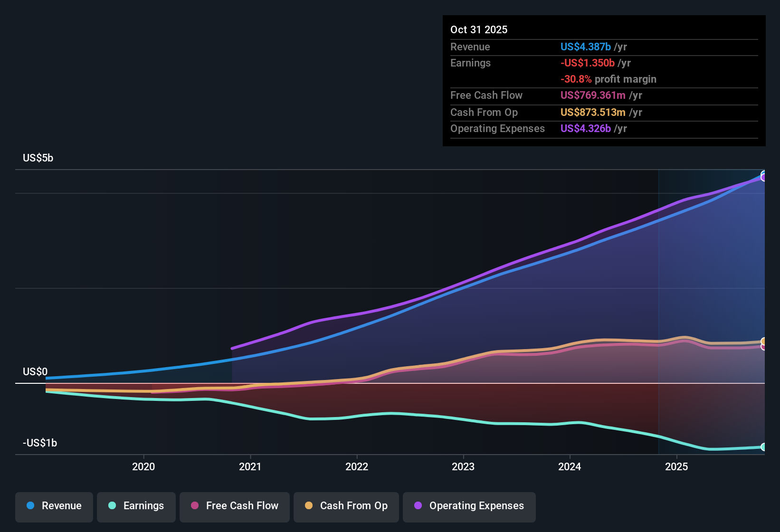Click the blue Revenue legend dot
The image size is (780, 532).
(x=30, y=506)
